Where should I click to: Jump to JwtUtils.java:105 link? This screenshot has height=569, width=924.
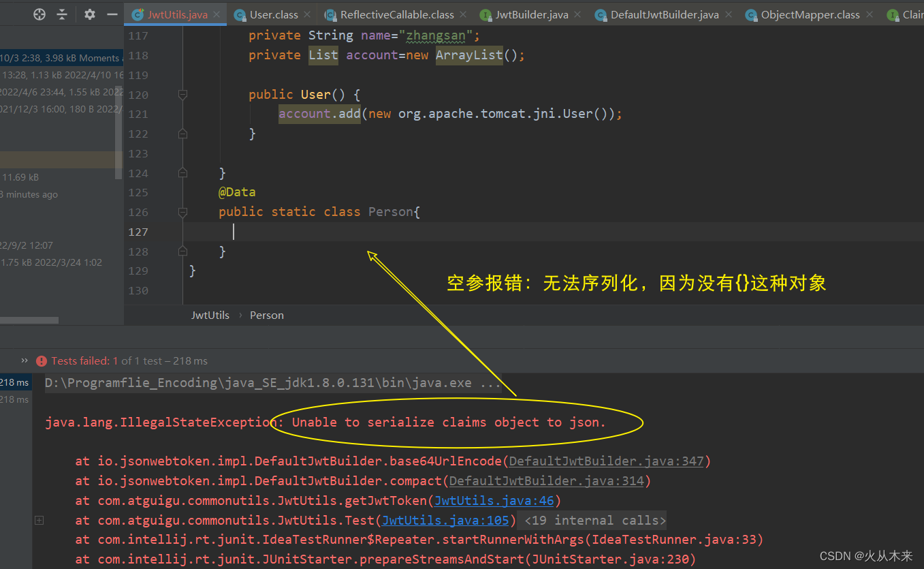click(445, 521)
